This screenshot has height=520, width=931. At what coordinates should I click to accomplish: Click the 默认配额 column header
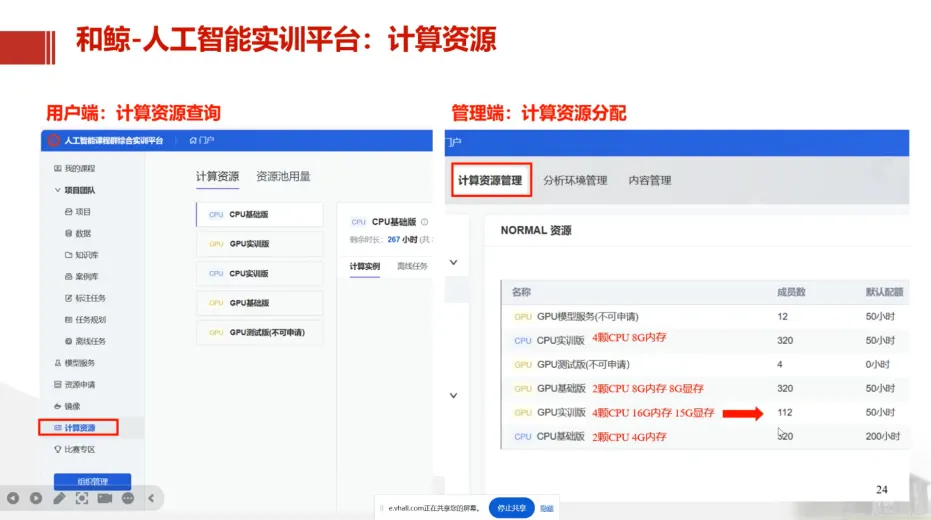coord(884,292)
